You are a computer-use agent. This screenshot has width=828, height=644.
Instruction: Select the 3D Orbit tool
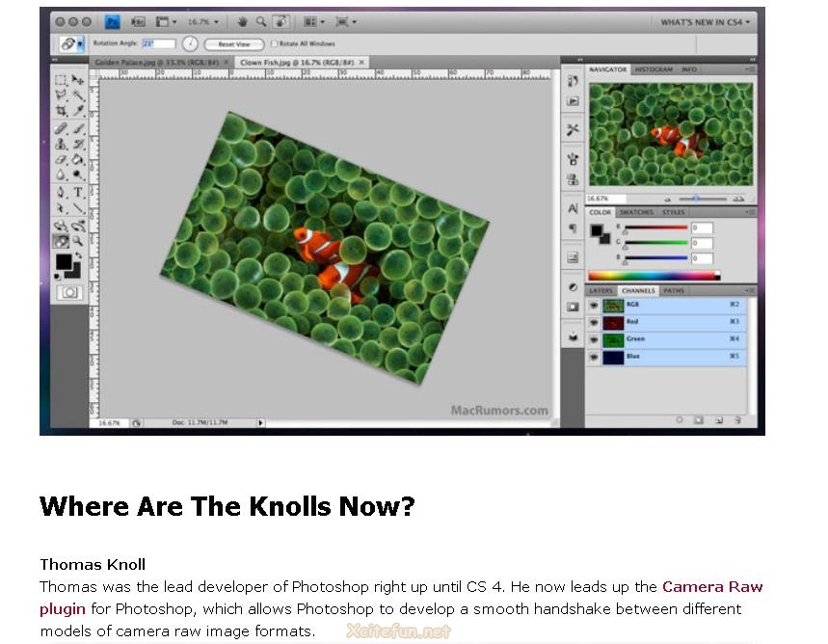78,227
